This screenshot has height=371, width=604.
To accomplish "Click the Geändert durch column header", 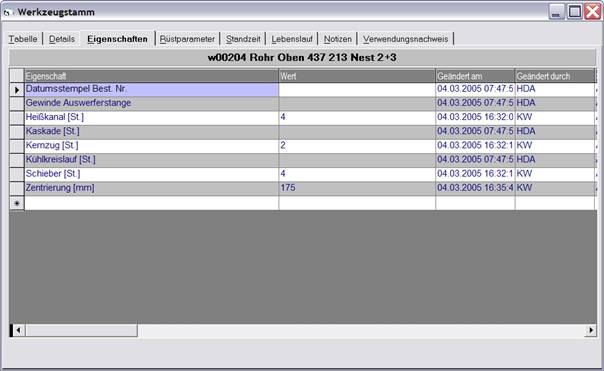I will pyautogui.click(x=555, y=76).
